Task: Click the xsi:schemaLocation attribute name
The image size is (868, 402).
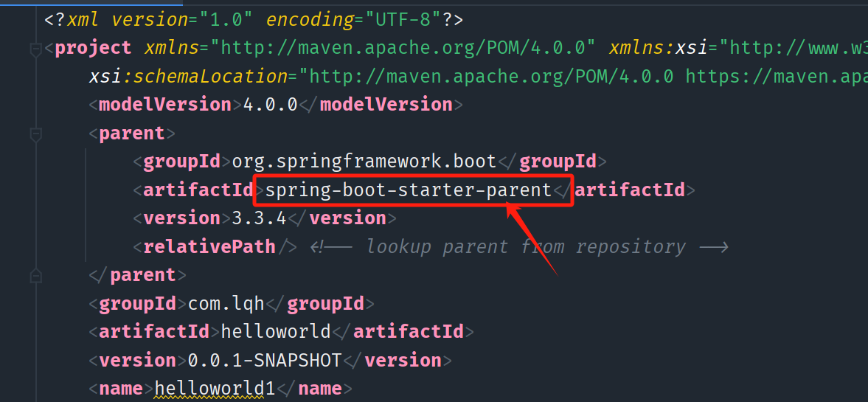Action: pyautogui.click(x=187, y=77)
